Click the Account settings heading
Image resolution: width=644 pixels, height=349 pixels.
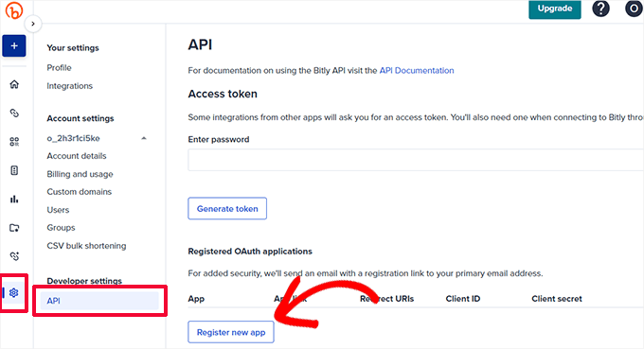(x=80, y=118)
